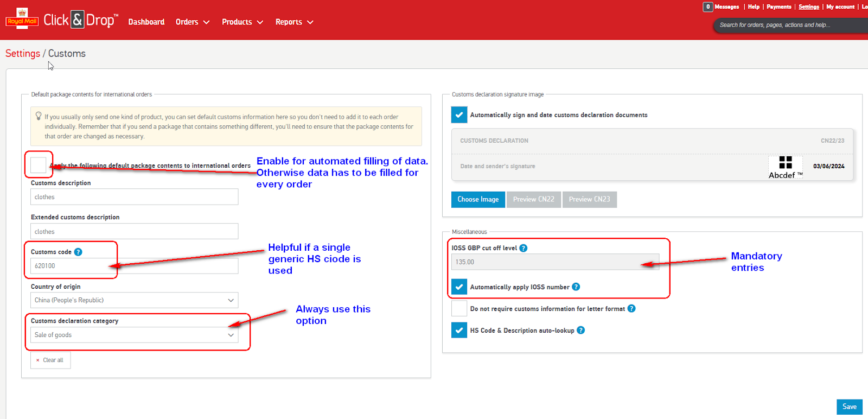The image size is (868, 419).
Task: Toggle Automatically apply IOSS number checkbox
Action: pyautogui.click(x=459, y=287)
